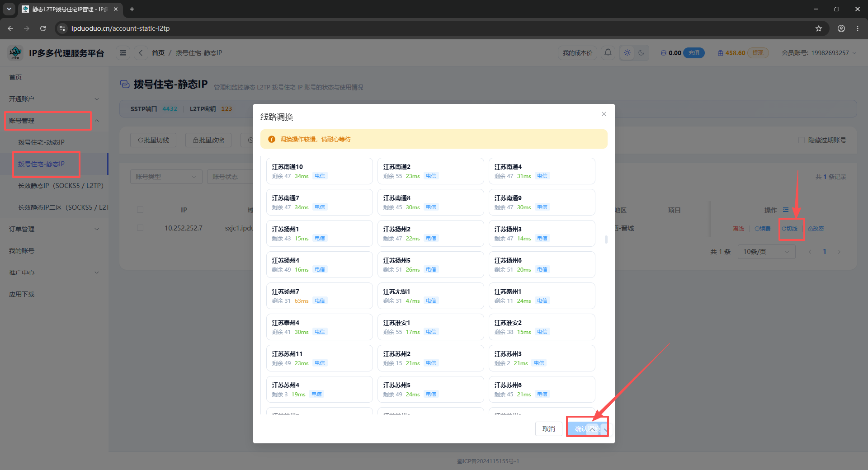Image resolution: width=868 pixels, height=470 pixels.
Task: Toggle the 隐藏过期账号 checkbox
Action: [802, 140]
